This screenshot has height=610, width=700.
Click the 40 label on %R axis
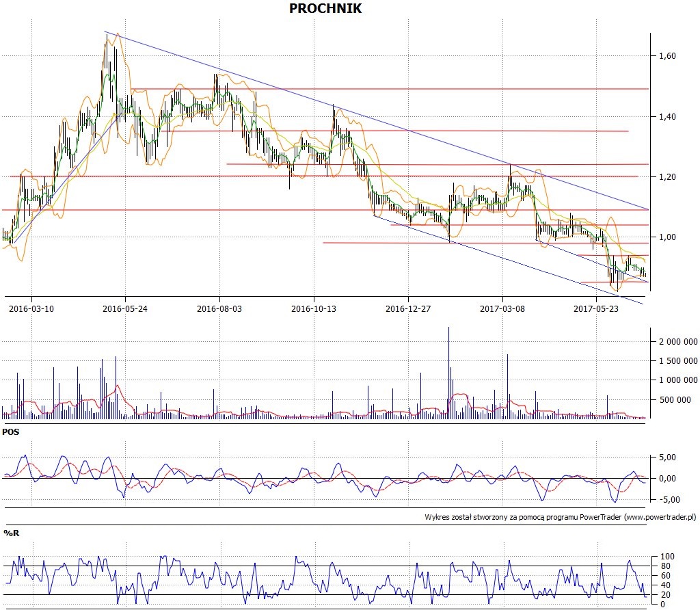(666, 585)
